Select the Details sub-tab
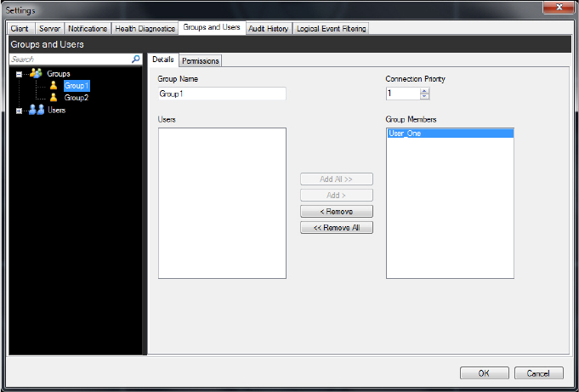Viewport: 579px width, 392px height. pyautogui.click(x=163, y=60)
